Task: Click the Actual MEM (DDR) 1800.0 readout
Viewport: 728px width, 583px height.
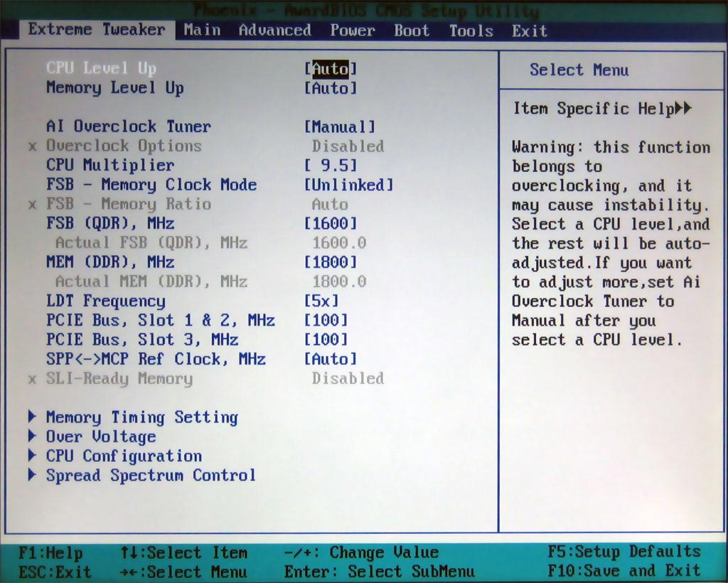Action: click(339, 281)
